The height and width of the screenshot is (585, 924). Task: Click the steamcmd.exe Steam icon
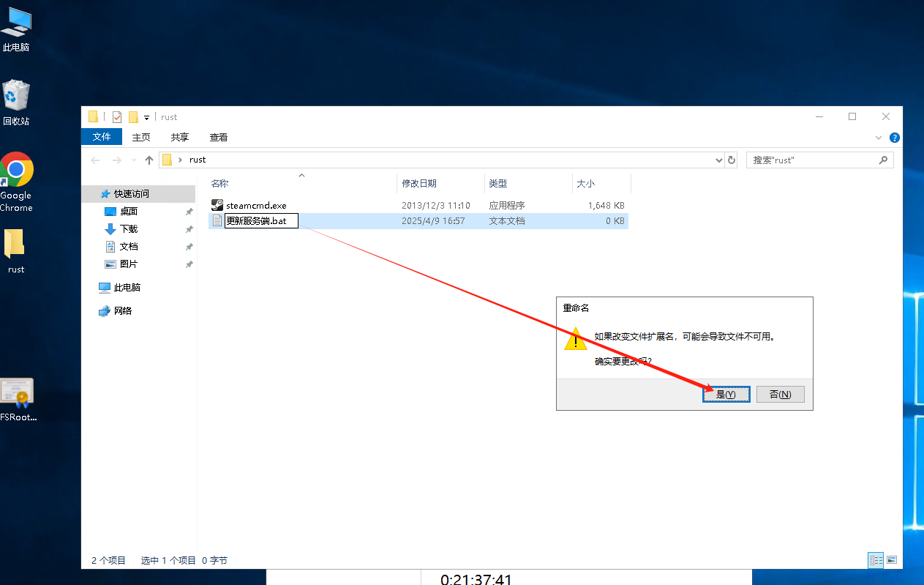[x=217, y=206]
